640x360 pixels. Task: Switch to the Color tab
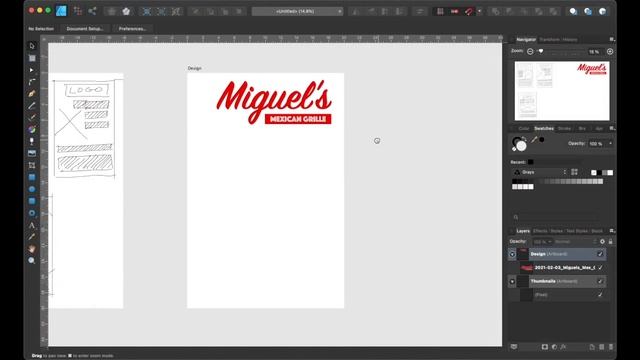coord(524,129)
